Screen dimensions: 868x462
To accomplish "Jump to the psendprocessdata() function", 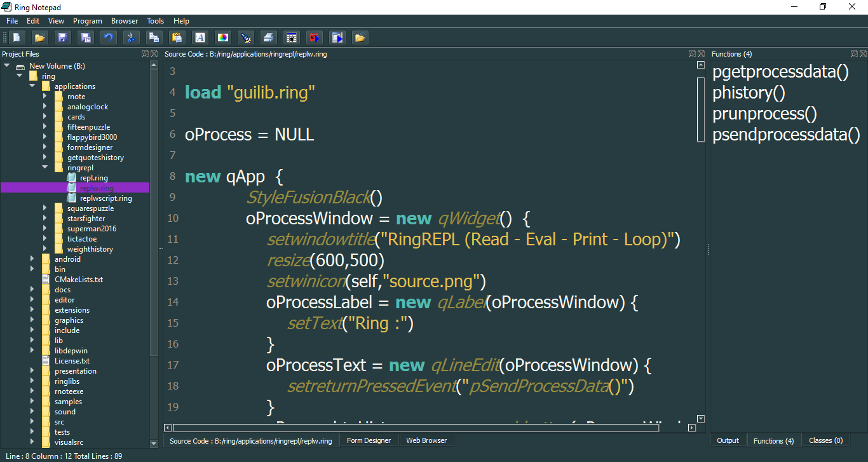I will click(785, 135).
